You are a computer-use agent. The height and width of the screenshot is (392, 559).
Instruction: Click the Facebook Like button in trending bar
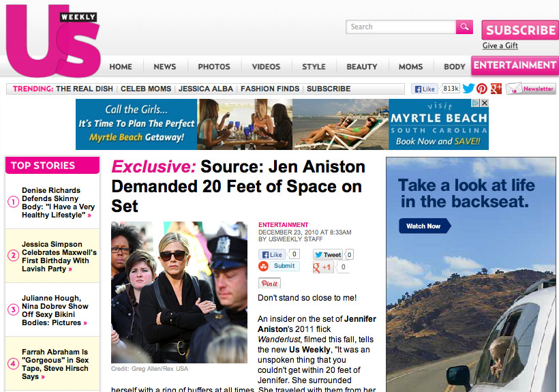(425, 89)
